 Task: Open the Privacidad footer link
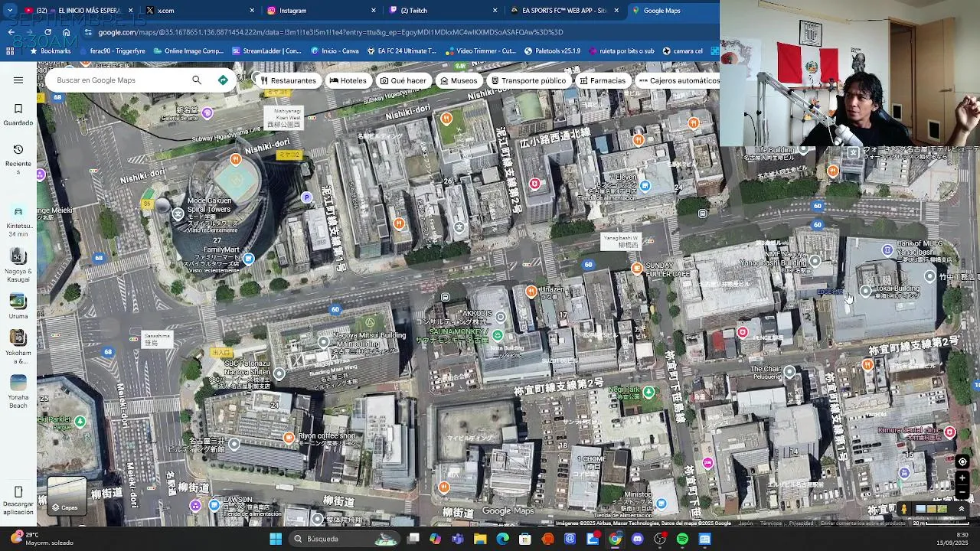801,523
